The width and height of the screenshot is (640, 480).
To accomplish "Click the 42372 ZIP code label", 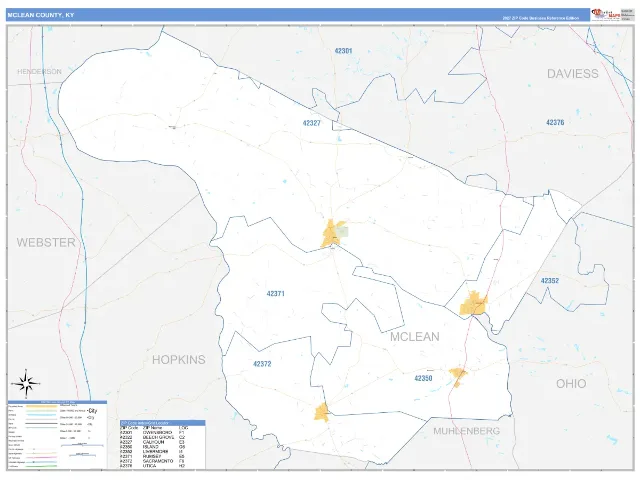I will point(262,364).
